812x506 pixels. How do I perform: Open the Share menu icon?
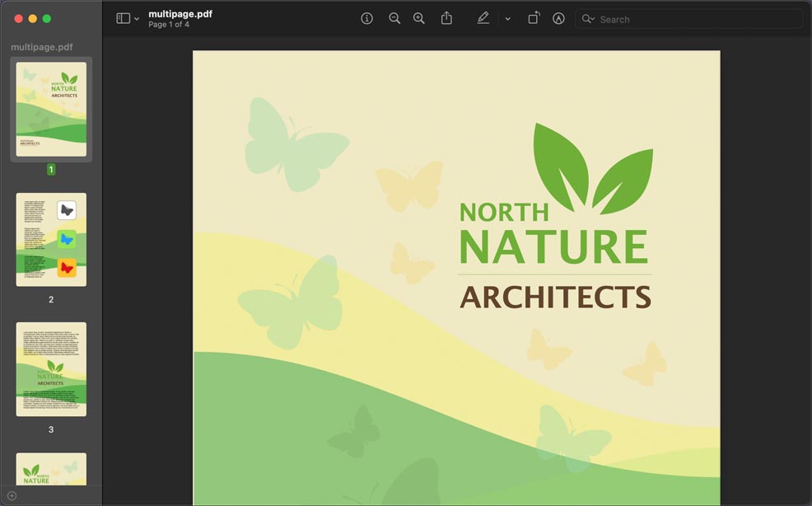coord(446,19)
